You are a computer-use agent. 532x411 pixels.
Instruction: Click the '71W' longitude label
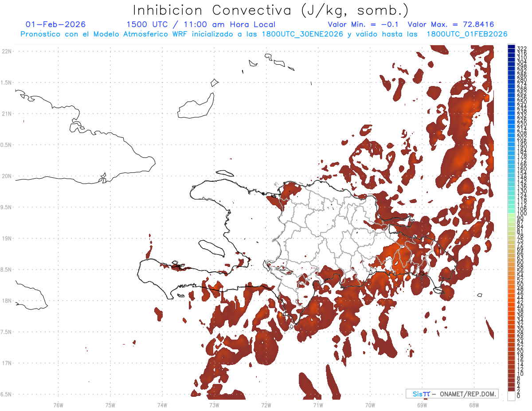click(x=318, y=405)
